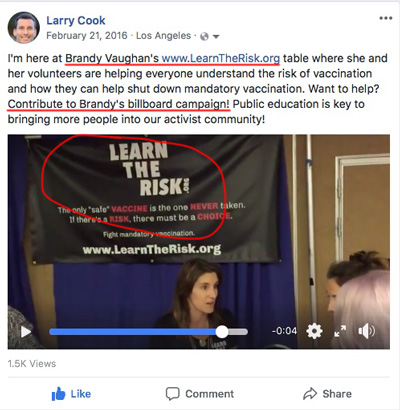Play the video with the play button
Viewport: 400px width, 410px height.
26,332
